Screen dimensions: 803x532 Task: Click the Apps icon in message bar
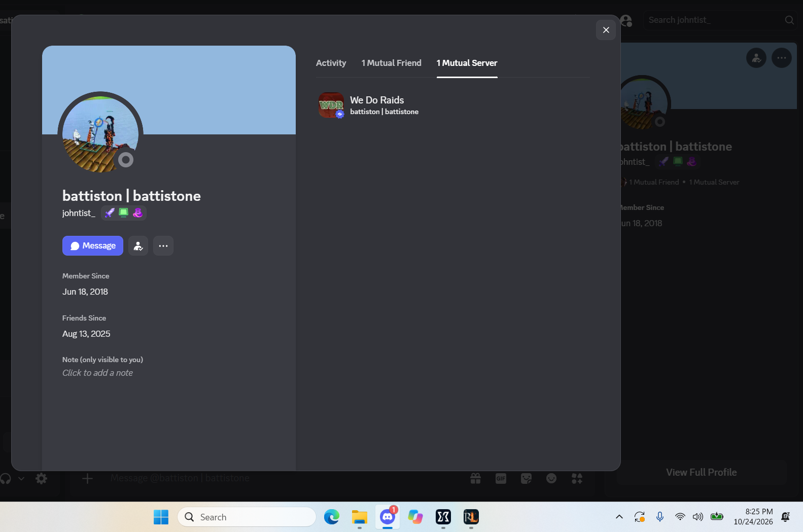pyautogui.click(x=577, y=478)
